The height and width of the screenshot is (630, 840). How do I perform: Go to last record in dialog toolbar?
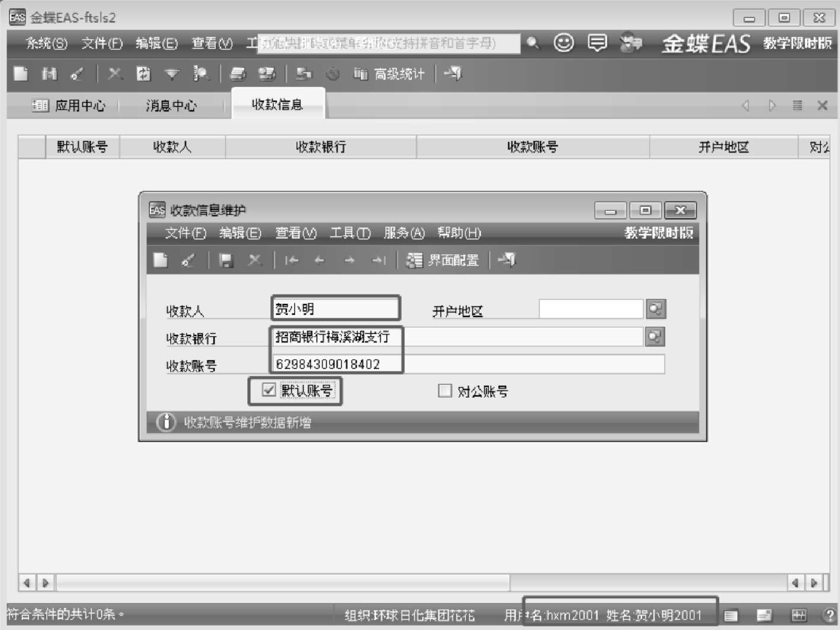click(379, 260)
